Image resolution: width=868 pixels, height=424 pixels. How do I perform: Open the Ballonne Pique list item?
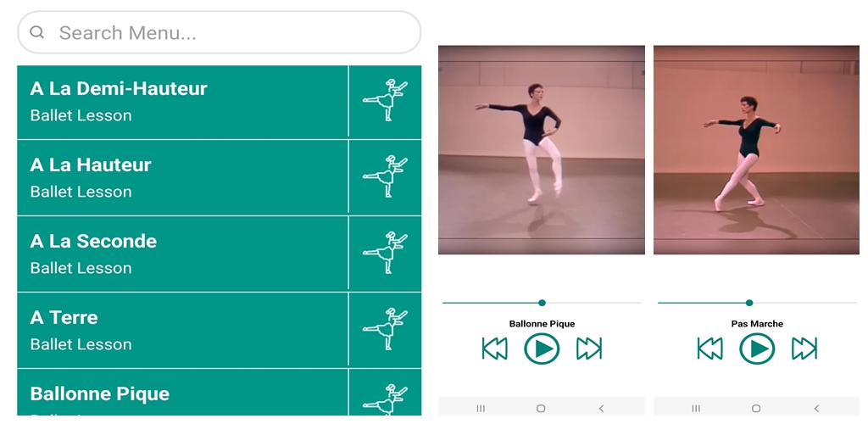pos(183,393)
